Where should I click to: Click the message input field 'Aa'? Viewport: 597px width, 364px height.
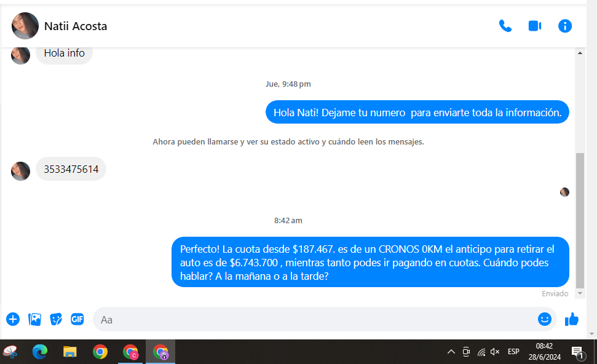[x=307, y=320]
